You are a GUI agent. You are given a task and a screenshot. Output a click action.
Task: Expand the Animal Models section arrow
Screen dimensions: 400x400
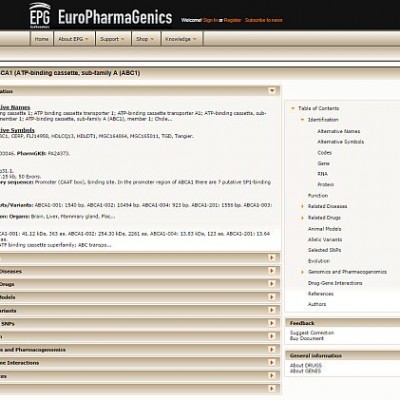coord(272,297)
